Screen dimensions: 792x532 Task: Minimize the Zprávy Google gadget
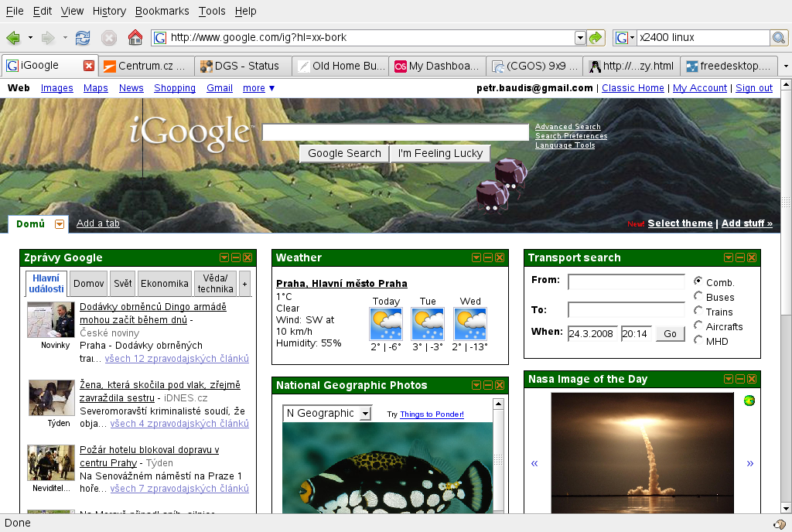(236, 257)
